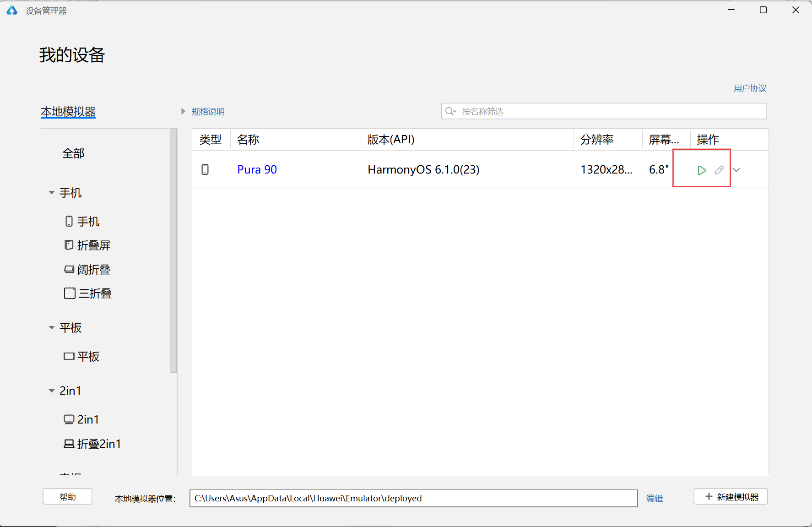Click the 6.8" screen size cell
The width and height of the screenshot is (812, 527).
pos(659,169)
